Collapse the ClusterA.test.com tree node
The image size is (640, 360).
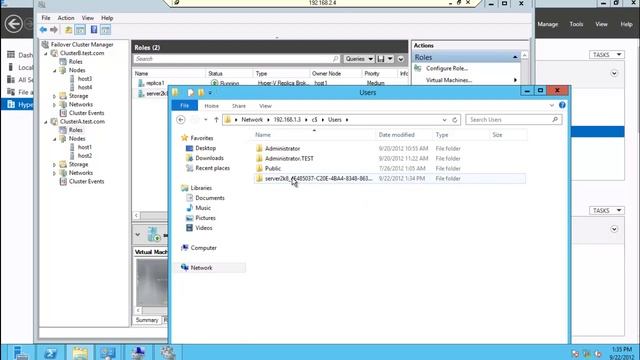[x=46, y=122]
